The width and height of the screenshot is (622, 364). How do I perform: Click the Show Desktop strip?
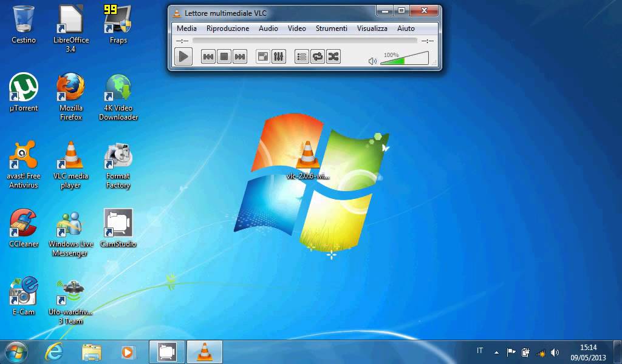[617, 352]
